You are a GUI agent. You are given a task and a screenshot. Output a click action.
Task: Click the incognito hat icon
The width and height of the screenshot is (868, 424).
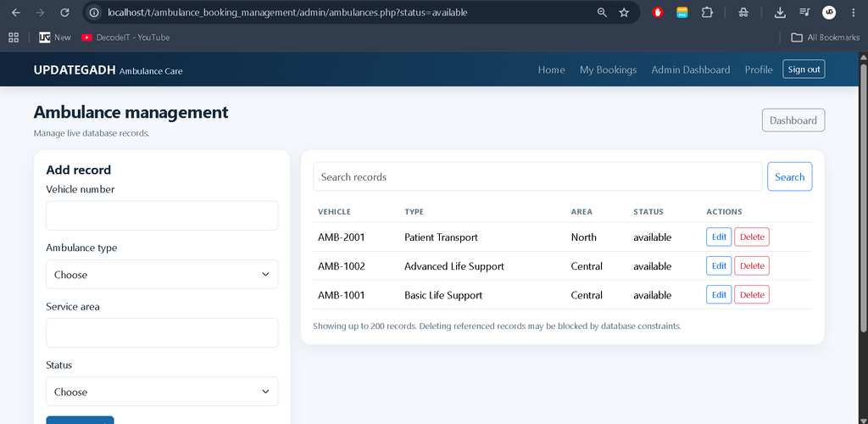tap(743, 12)
